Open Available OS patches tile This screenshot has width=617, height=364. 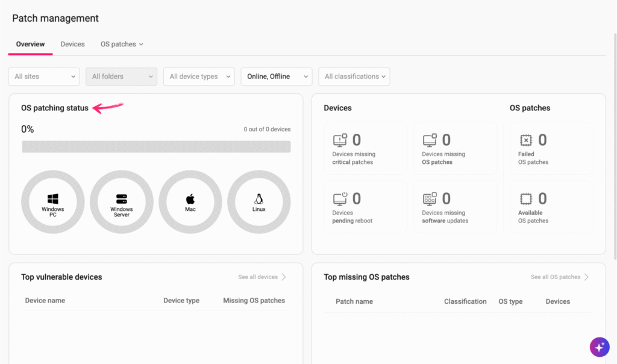pyautogui.click(x=551, y=207)
